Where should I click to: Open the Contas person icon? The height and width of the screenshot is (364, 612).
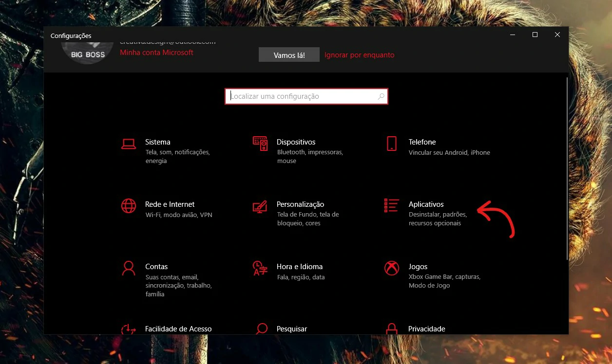pos(129,268)
